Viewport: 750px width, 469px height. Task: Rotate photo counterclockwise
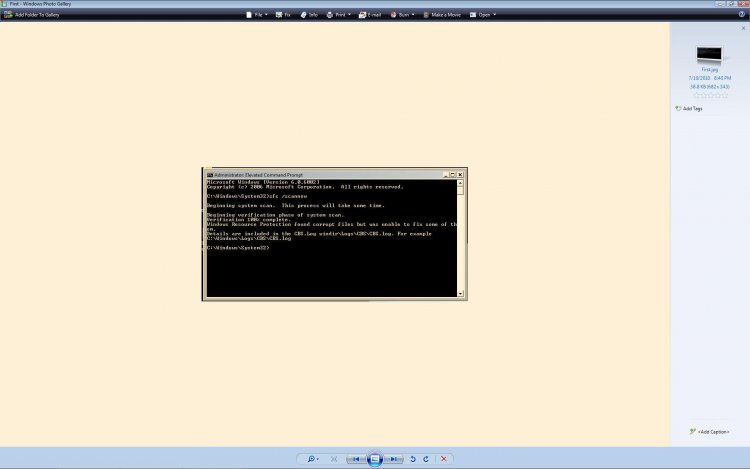(413, 459)
